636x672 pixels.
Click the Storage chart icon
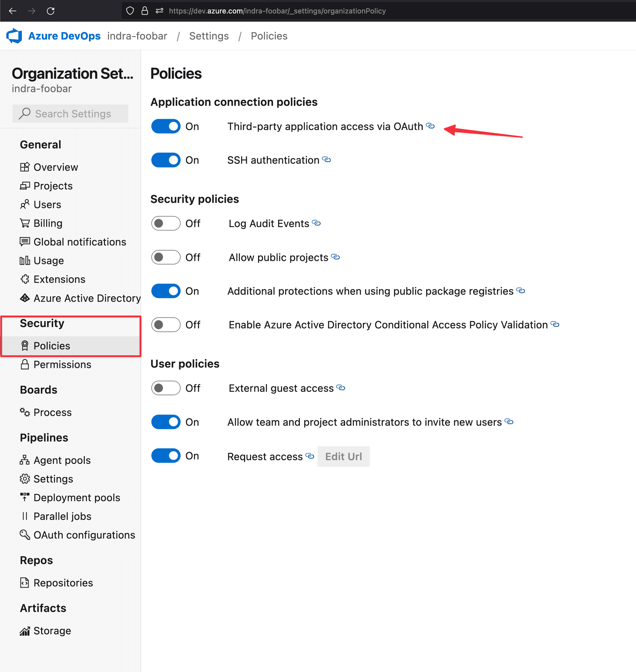(25, 631)
